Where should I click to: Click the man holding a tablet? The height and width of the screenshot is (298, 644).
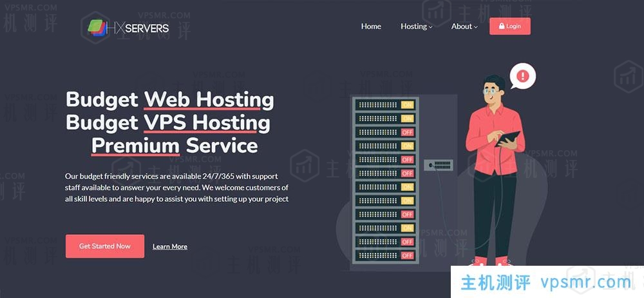click(x=495, y=170)
